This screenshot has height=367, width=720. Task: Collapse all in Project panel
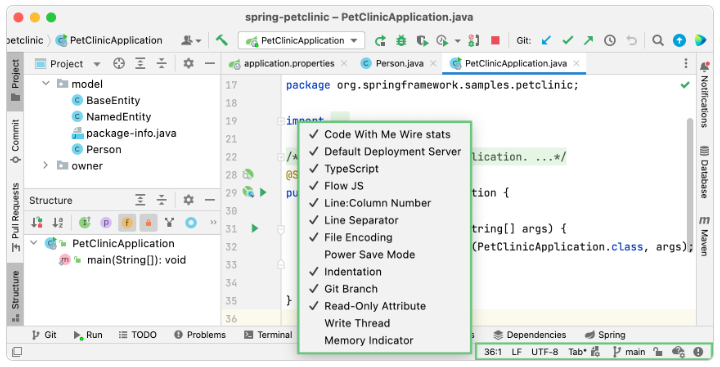[x=162, y=63]
